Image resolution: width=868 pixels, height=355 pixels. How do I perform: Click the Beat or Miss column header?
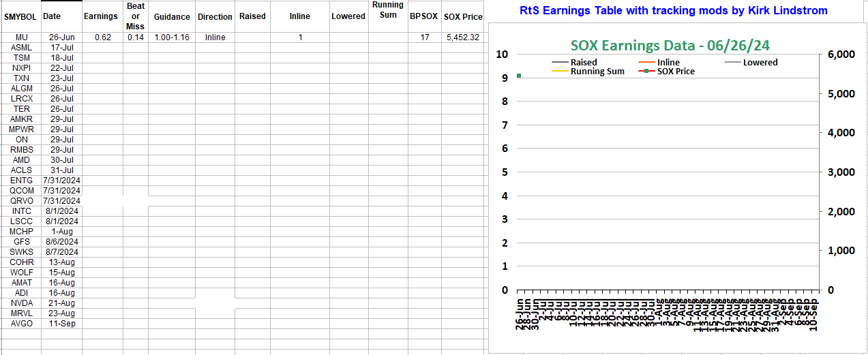(x=135, y=16)
